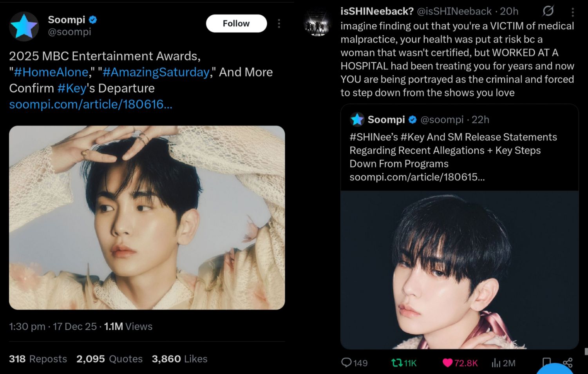588x374 pixels.
Task: View the 3,860 Likes list
Action: [179, 359]
